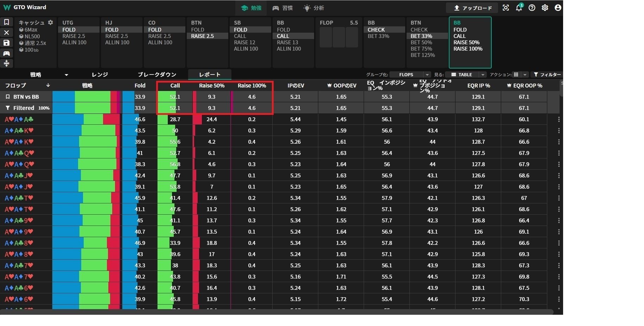Switch to the 分析 tab
Screen dimensions: 644x326
pos(314,8)
